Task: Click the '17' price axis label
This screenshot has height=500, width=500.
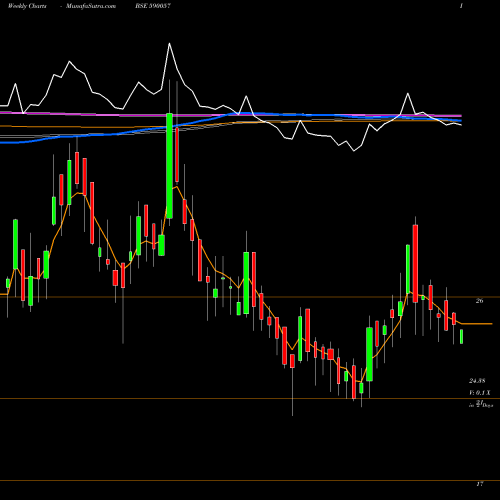Action: (479, 484)
